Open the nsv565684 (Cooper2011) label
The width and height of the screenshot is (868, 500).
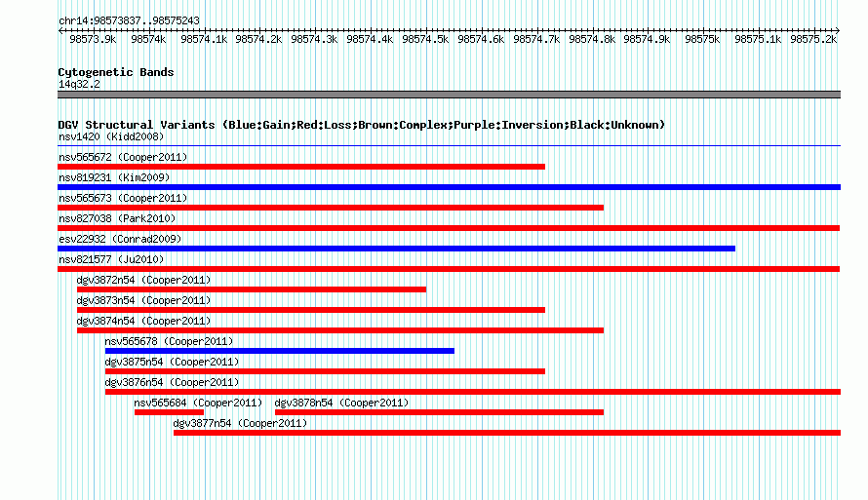(x=198, y=403)
